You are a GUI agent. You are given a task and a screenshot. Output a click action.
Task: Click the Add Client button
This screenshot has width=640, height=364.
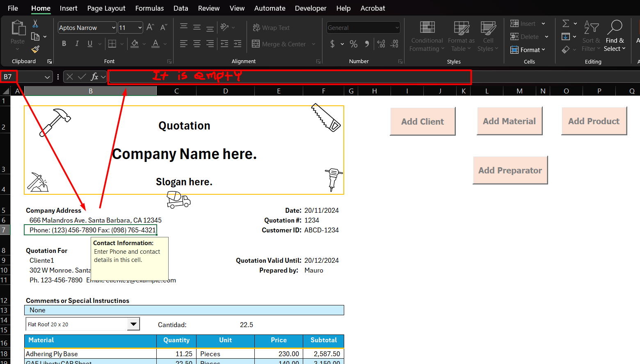click(423, 121)
